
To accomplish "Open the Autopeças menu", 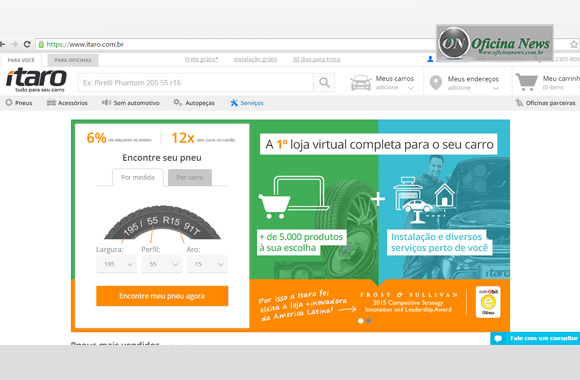I will click(x=200, y=103).
